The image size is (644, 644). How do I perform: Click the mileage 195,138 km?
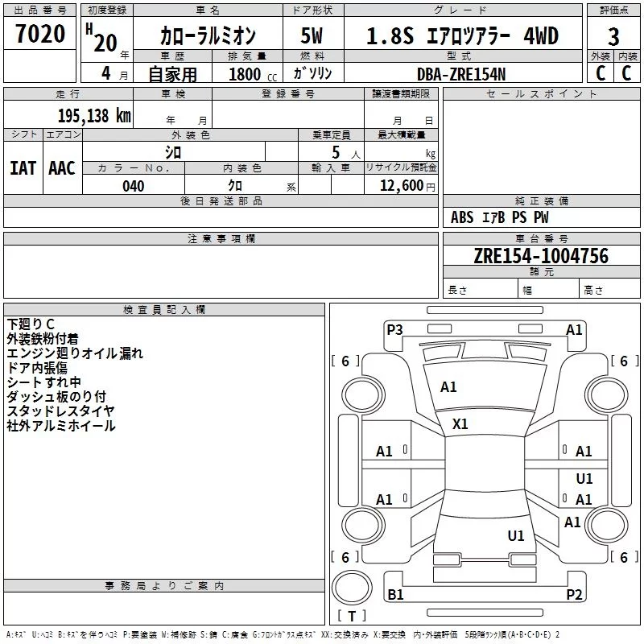point(94,115)
